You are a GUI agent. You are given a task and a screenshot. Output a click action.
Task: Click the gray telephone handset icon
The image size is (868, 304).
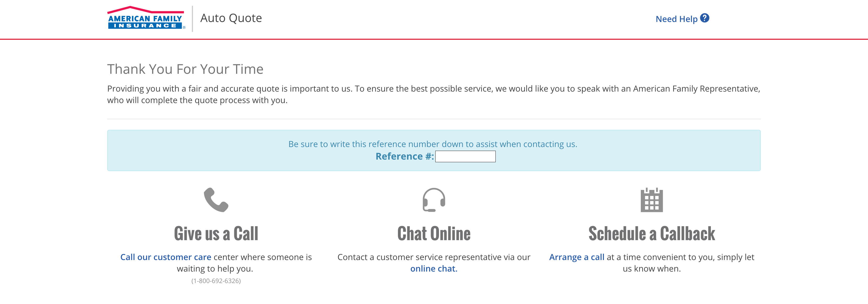216,200
